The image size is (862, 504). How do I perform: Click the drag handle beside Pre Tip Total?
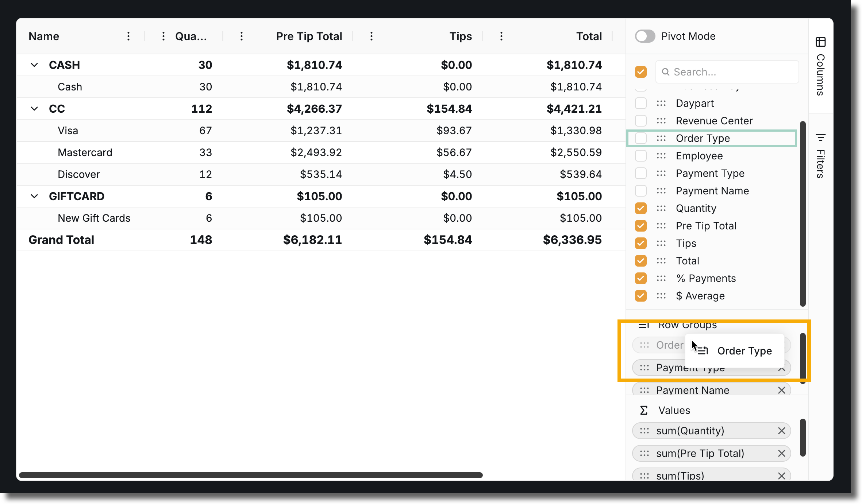pyautogui.click(x=661, y=226)
